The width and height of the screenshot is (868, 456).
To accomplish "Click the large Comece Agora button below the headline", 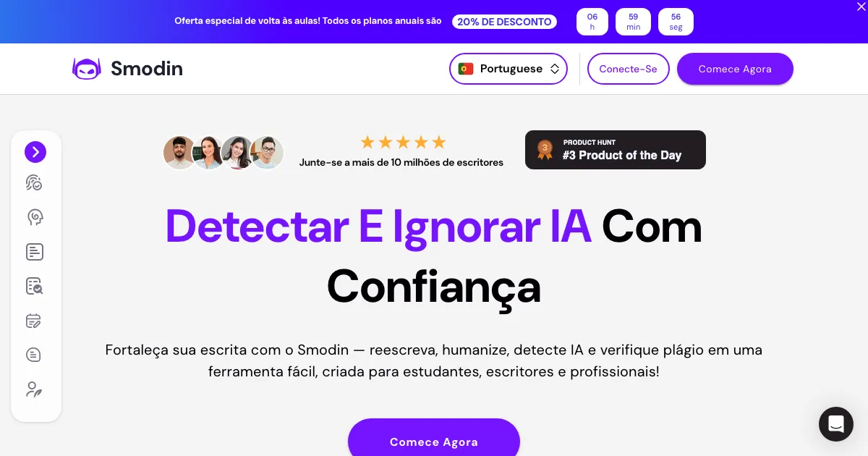I will click(x=434, y=438).
